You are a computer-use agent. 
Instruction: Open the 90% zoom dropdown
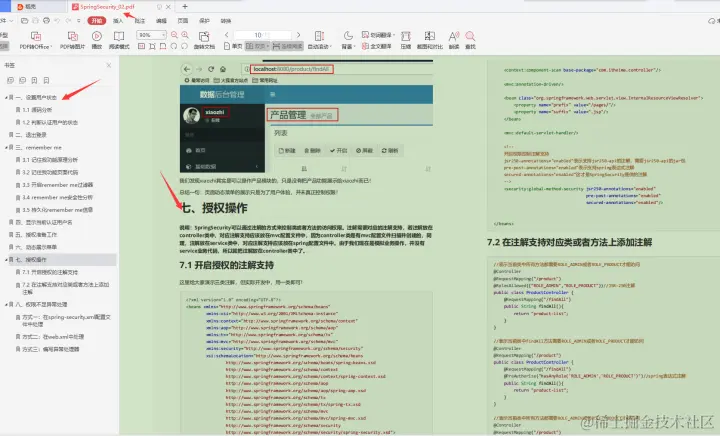pos(163,35)
